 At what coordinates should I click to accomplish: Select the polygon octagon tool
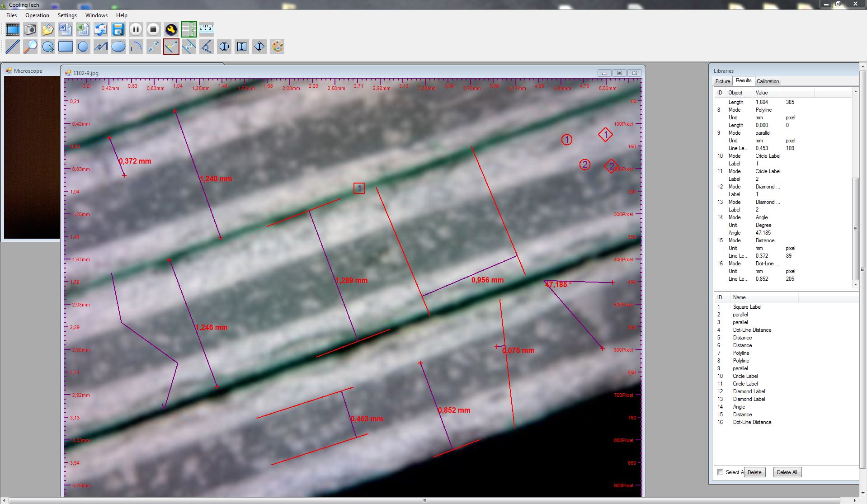pos(83,47)
